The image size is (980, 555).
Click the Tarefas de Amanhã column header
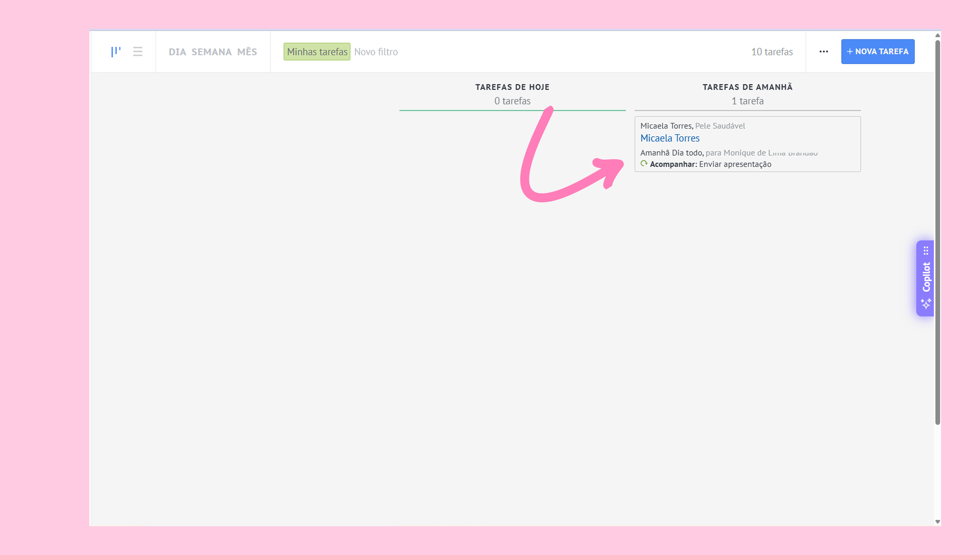(x=747, y=87)
